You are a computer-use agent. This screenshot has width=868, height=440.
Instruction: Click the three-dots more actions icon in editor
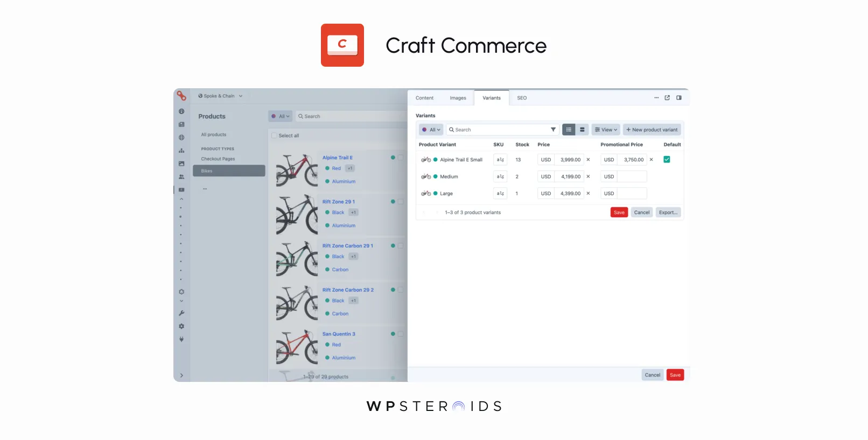point(656,98)
